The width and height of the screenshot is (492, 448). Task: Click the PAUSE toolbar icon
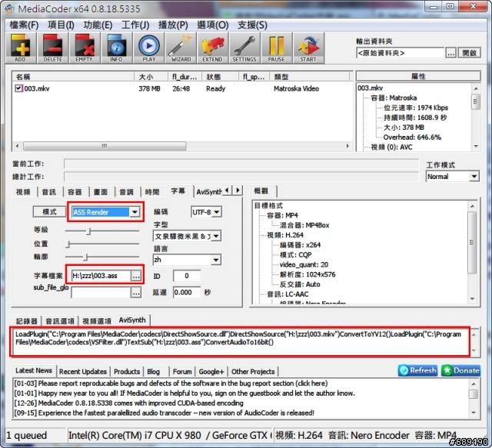[x=277, y=48]
